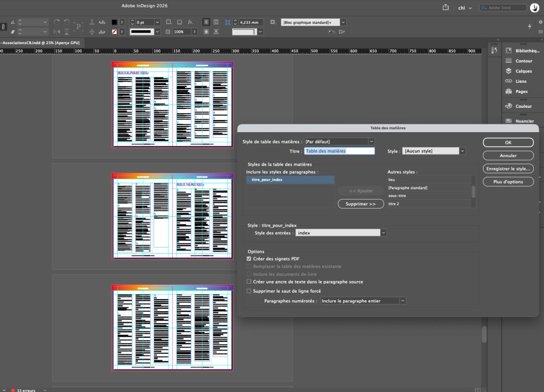Click the Plus d'options button
The height and width of the screenshot is (392, 544).
click(x=508, y=182)
